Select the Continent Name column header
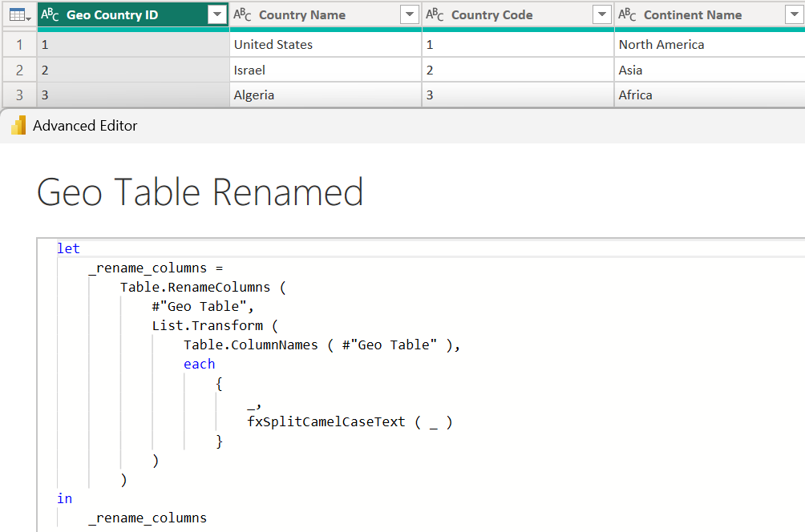Viewport: 805px width, 532px height. (x=692, y=14)
